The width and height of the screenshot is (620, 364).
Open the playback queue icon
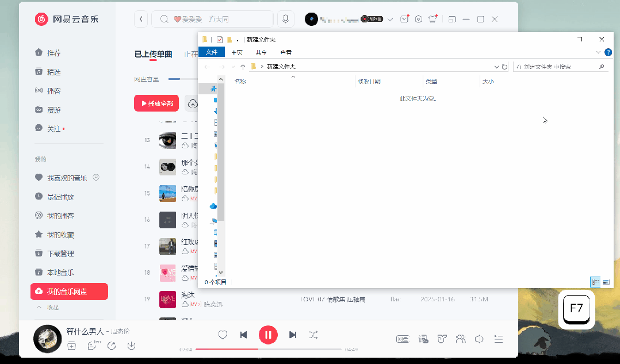coord(498,339)
